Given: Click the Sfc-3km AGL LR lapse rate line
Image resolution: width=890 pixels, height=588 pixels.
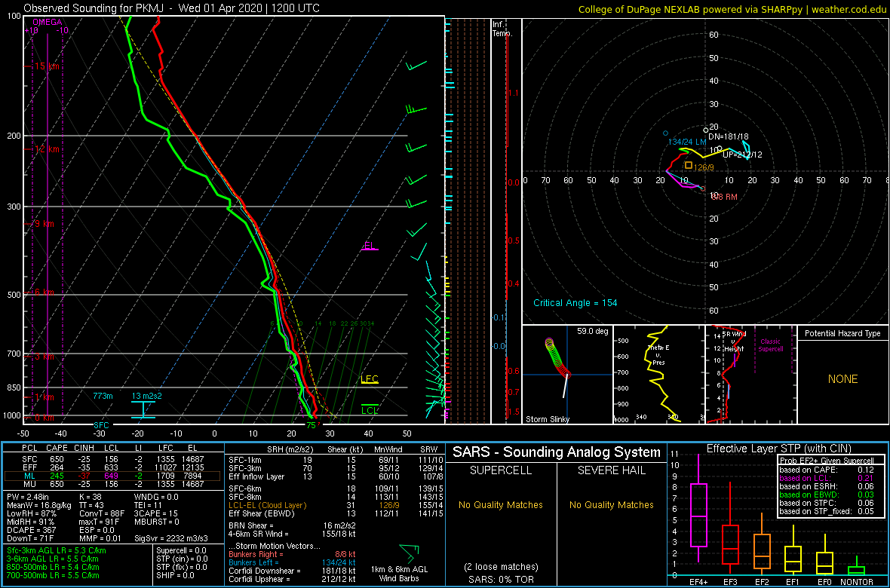Looking at the screenshot, I should pos(56,550).
